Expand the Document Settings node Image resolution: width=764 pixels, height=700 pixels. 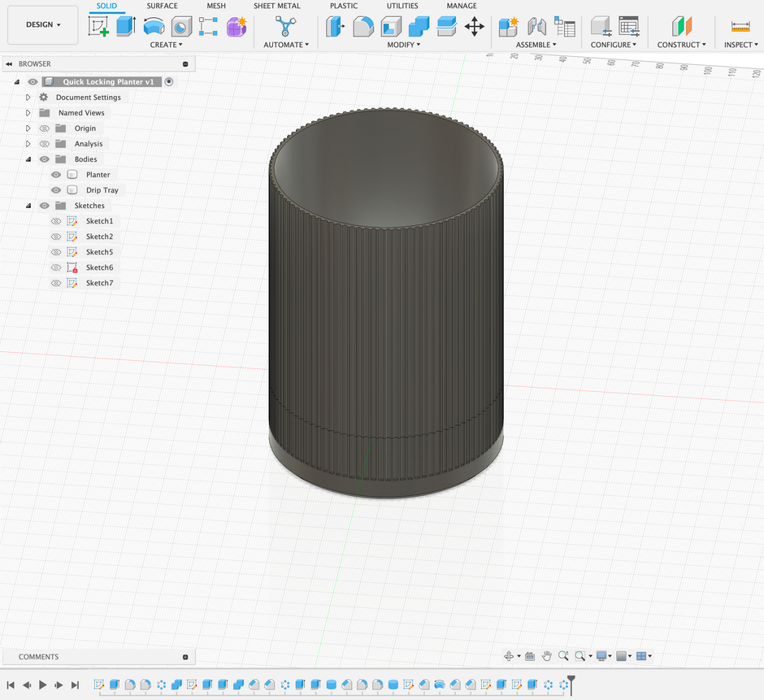point(25,97)
